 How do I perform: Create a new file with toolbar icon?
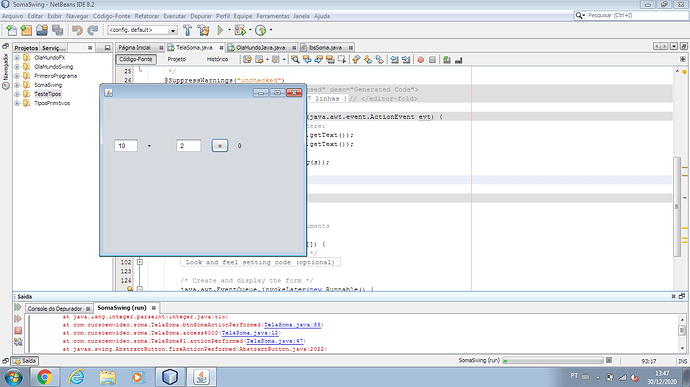(11, 30)
